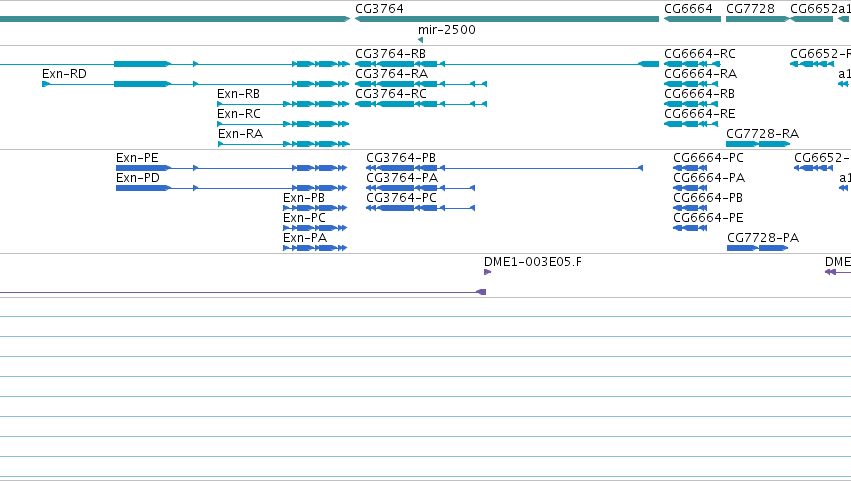Select transcript CG3764-RB

(507, 64)
